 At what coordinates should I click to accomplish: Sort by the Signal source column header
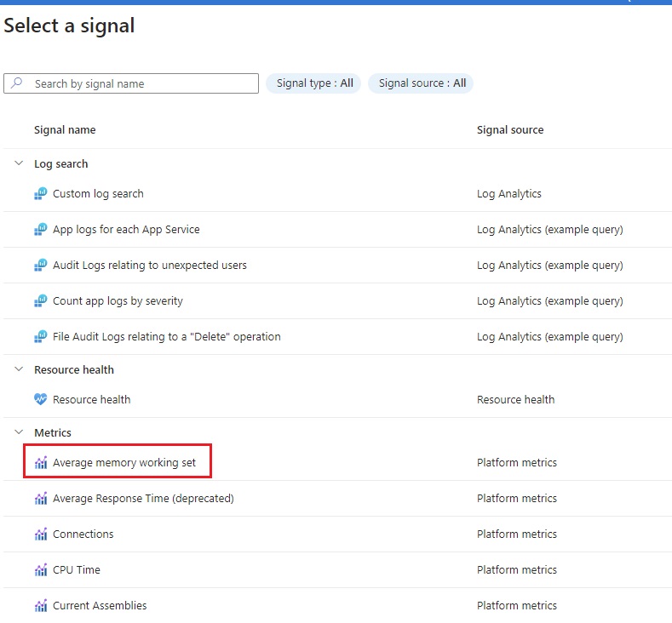pos(510,129)
